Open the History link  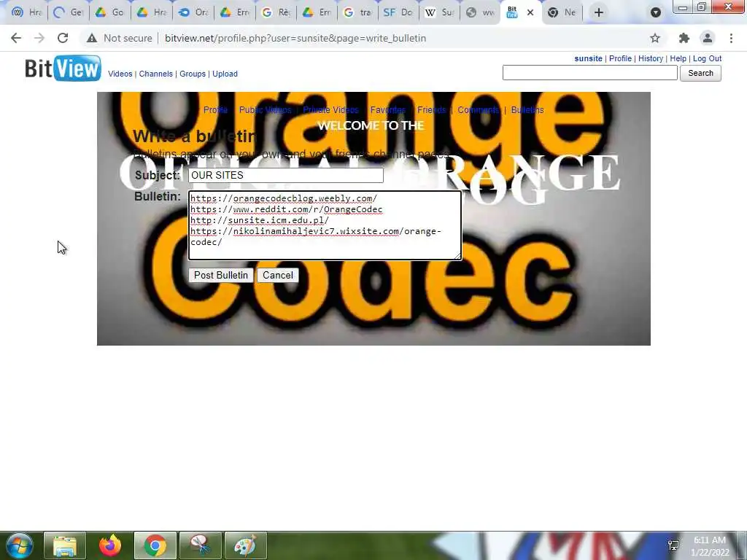coord(651,58)
